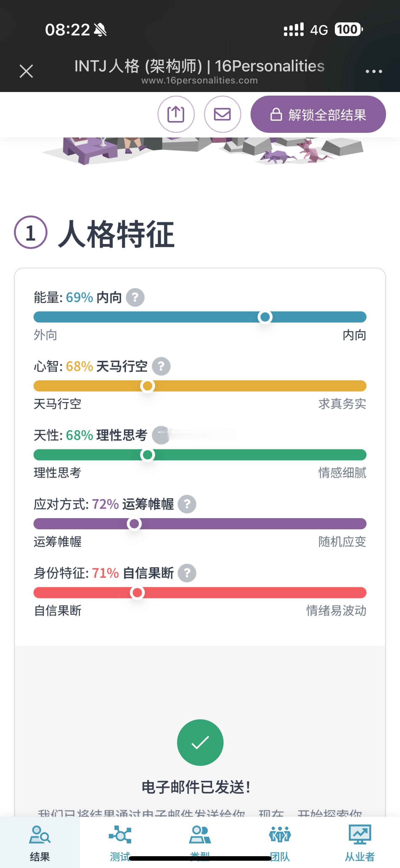400x868 pixels.
Task: Tap the email envelope icon
Action: pos(223,114)
